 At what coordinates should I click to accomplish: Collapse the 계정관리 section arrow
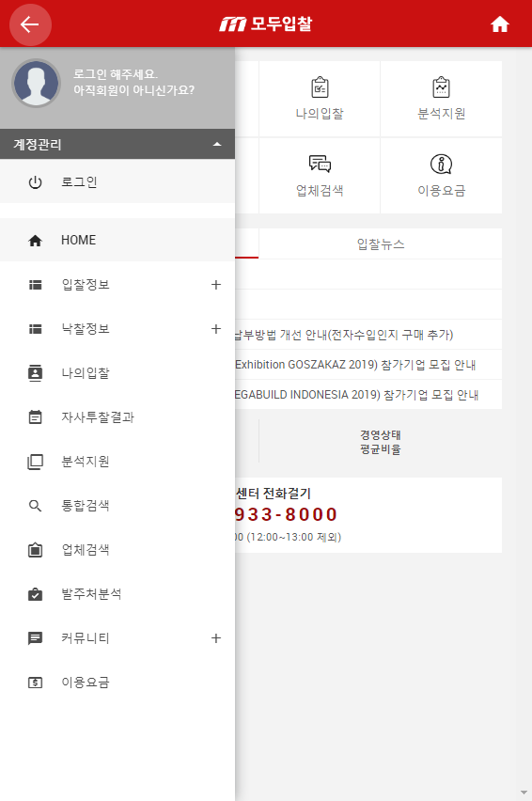point(217,144)
